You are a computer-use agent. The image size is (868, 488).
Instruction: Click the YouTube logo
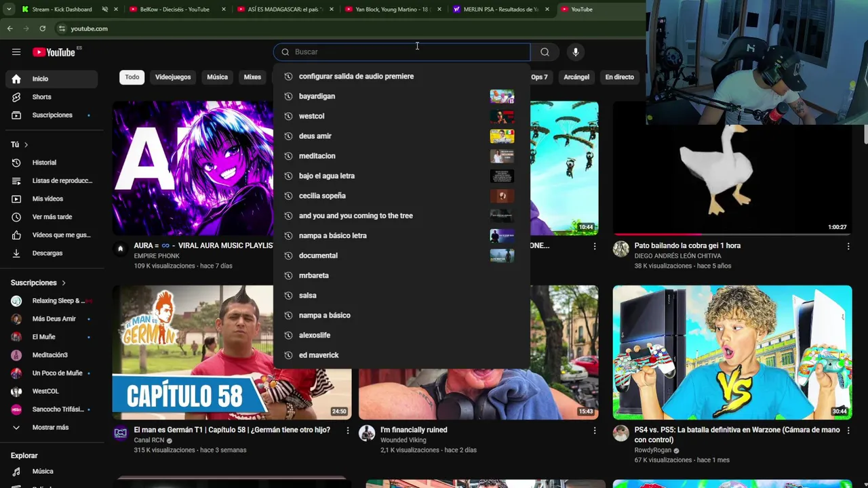54,52
